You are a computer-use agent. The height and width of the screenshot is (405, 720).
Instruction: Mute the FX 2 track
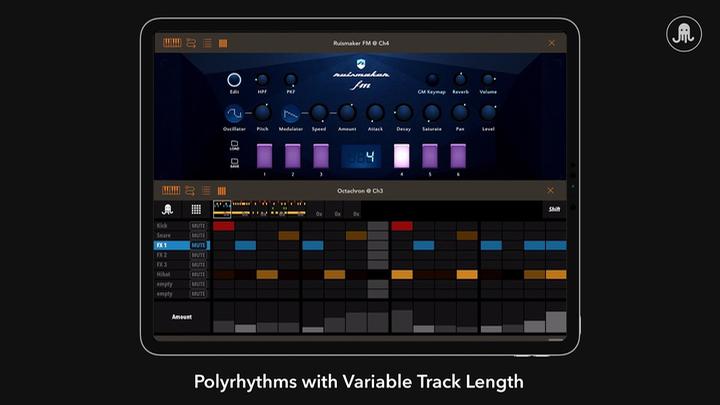tap(198, 255)
